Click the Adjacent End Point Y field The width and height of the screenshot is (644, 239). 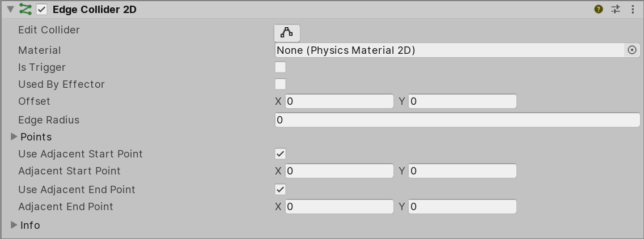point(463,207)
